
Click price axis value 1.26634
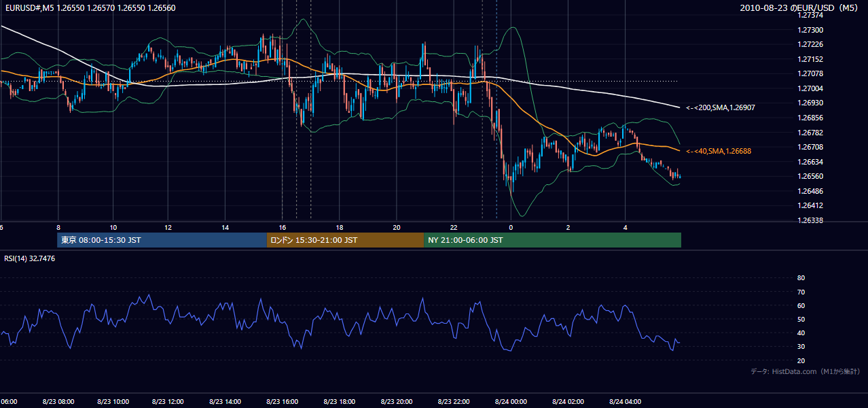811,162
